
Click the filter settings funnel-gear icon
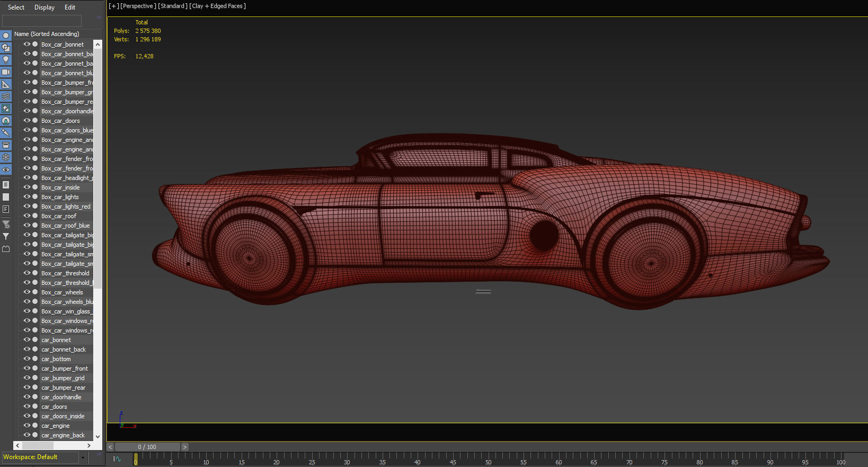[x=6, y=224]
